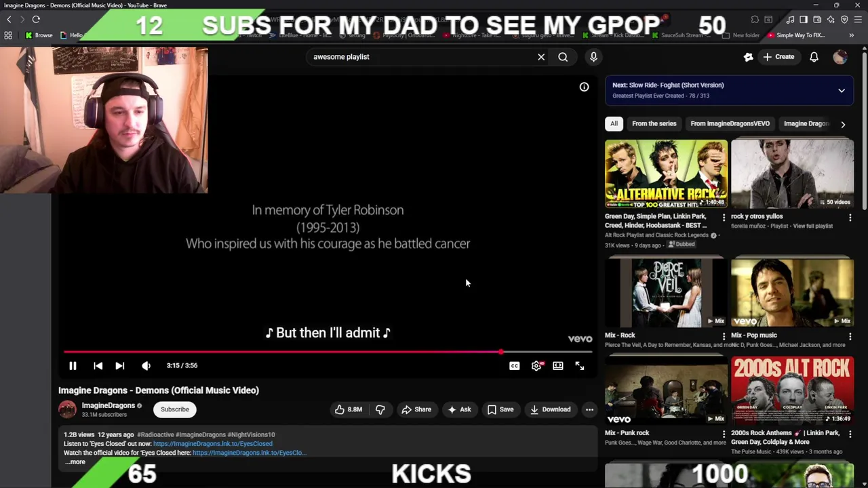
Task: Mute the video volume
Action: [146, 365]
